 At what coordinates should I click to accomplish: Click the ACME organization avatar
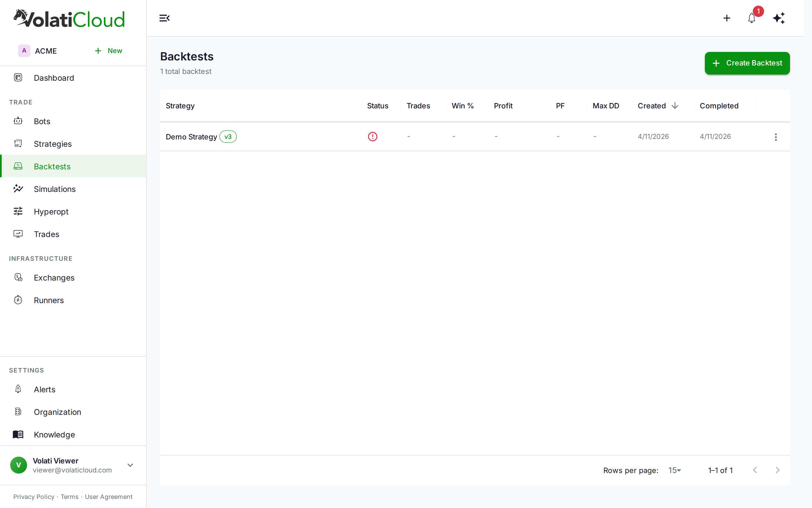(x=24, y=51)
